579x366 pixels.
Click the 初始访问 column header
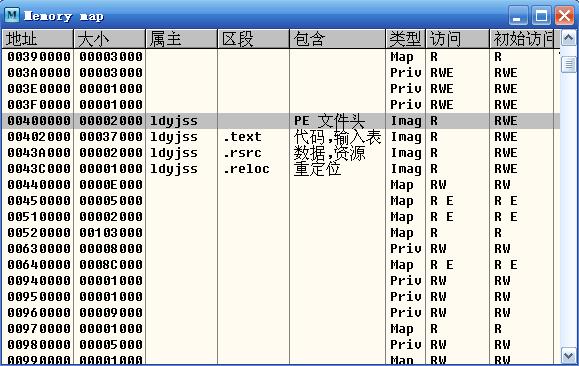click(x=522, y=39)
